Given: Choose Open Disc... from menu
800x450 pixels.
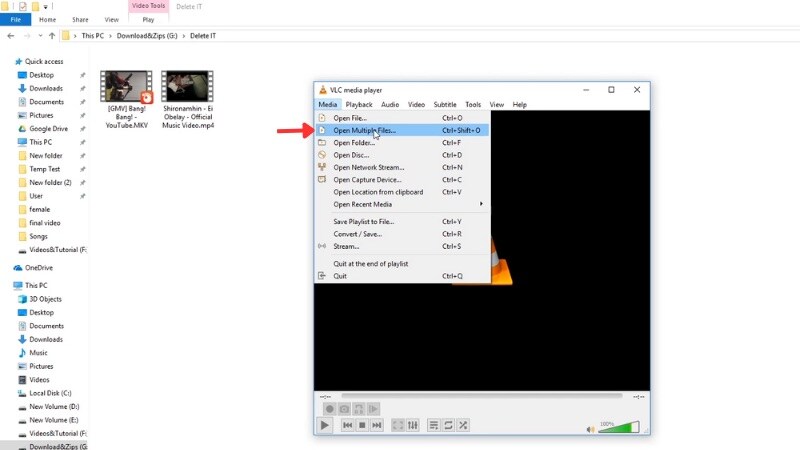Looking at the screenshot, I should 403,155.
